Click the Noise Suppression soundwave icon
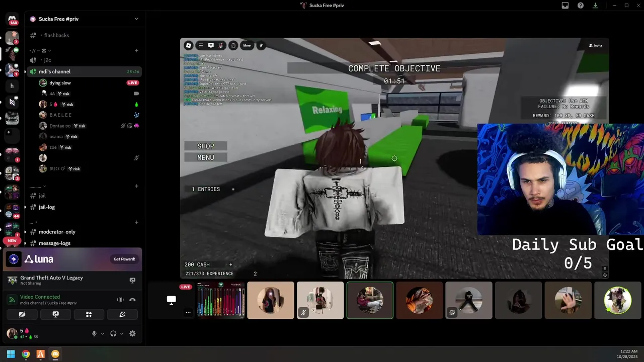Viewport: 644px width, 362px height. point(120,300)
